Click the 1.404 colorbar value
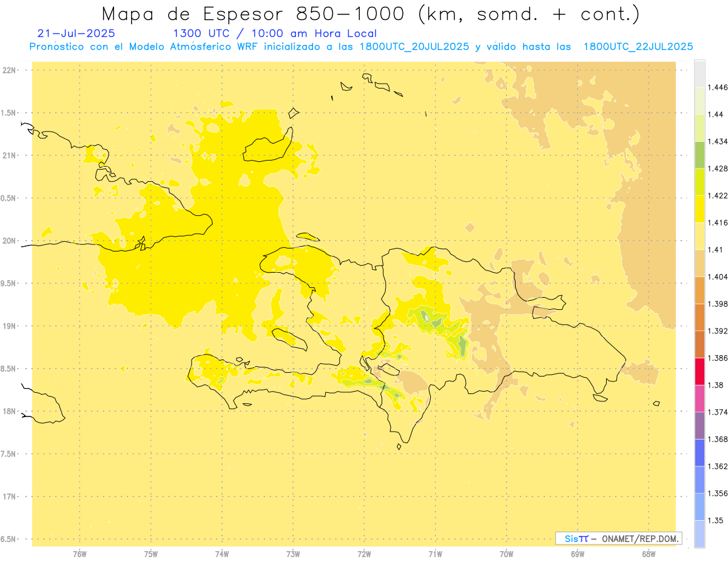Viewport: 728px width, 562px height. coord(716,276)
